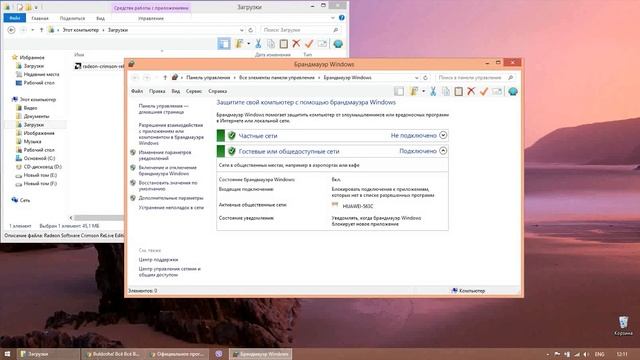Open the Восстановить значения по умолчанию link
640x360 pixels.
pos(168,186)
